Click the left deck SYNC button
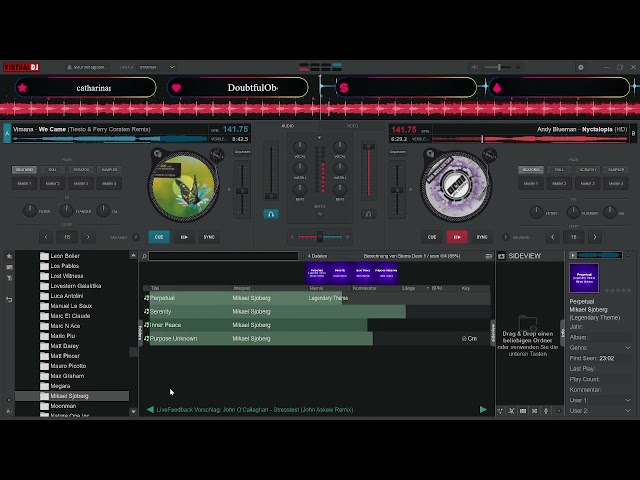The height and width of the screenshot is (480, 640). point(209,237)
